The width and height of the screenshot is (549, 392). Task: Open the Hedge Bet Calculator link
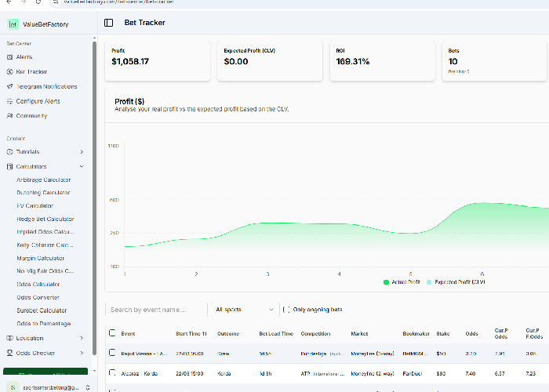pos(45,219)
